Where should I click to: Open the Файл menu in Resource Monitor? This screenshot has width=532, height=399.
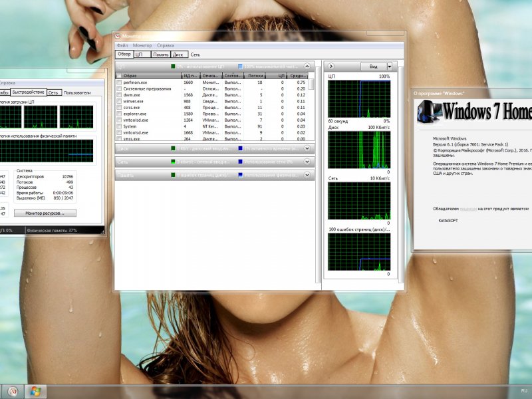122,45
